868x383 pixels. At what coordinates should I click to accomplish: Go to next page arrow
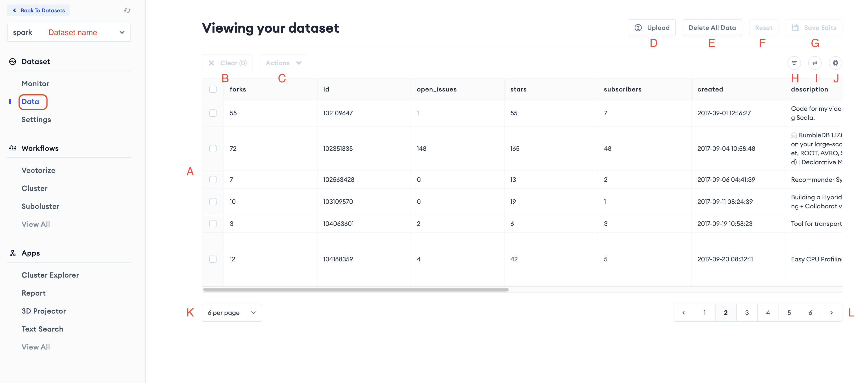(x=831, y=313)
